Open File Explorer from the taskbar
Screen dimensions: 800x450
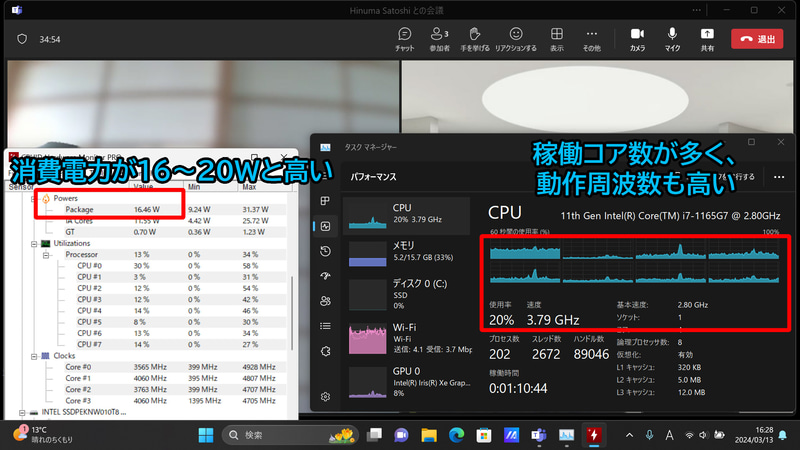(x=429, y=435)
